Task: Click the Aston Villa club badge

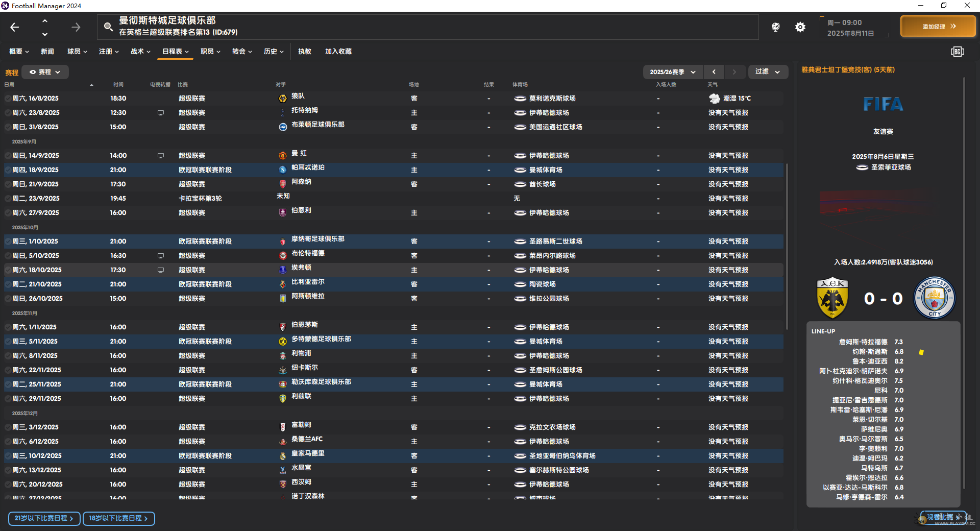Action: [x=283, y=299]
